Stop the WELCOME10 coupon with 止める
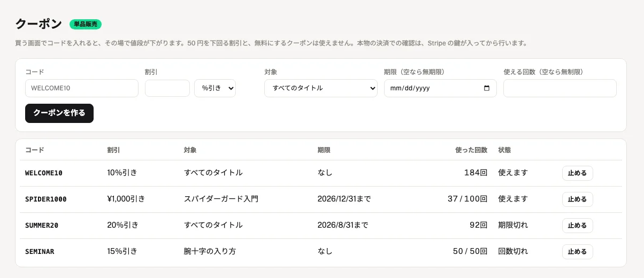The width and height of the screenshot is (644, 278). pyautogui.click(x=577, y=173)
